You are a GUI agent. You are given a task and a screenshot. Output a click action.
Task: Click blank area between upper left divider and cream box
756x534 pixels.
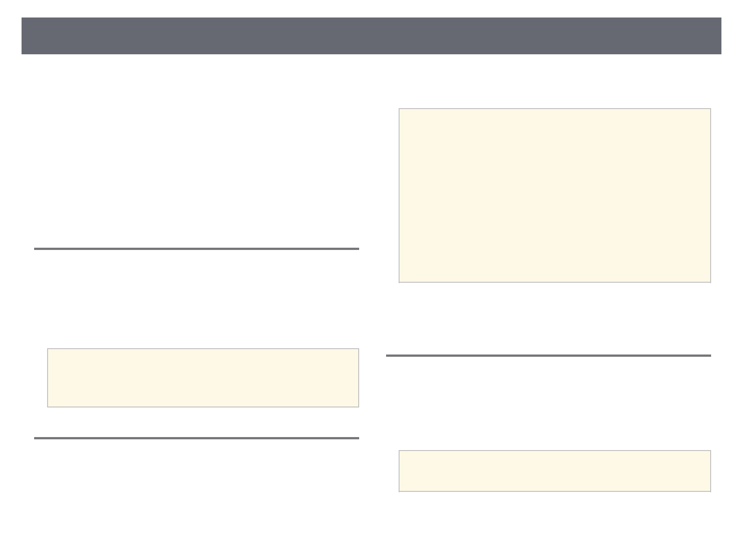(x=196, y=298)
